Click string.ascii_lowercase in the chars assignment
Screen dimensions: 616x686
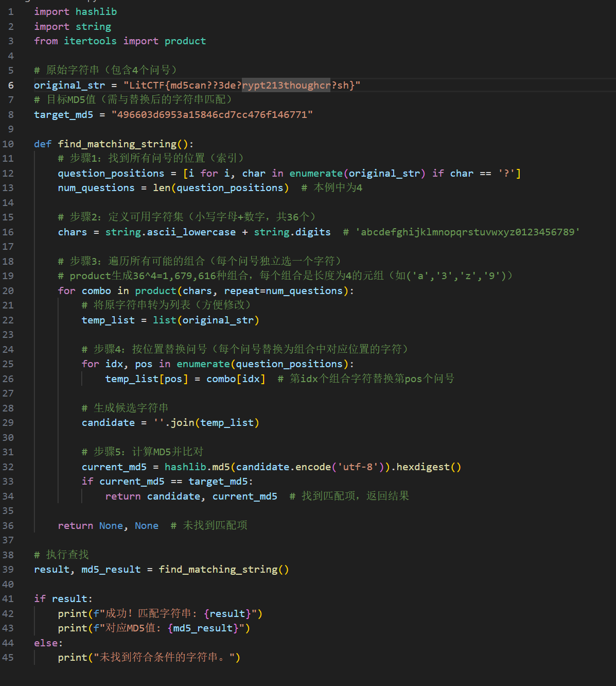[170, 232]
